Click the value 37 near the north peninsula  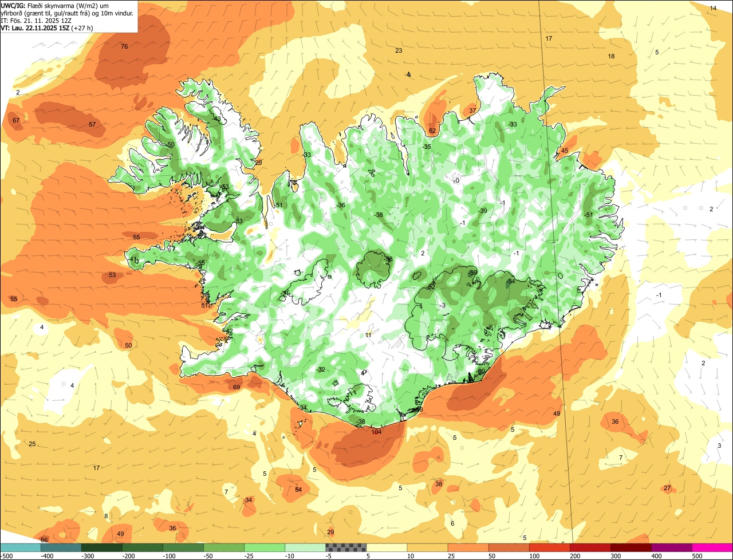(472, 111)
